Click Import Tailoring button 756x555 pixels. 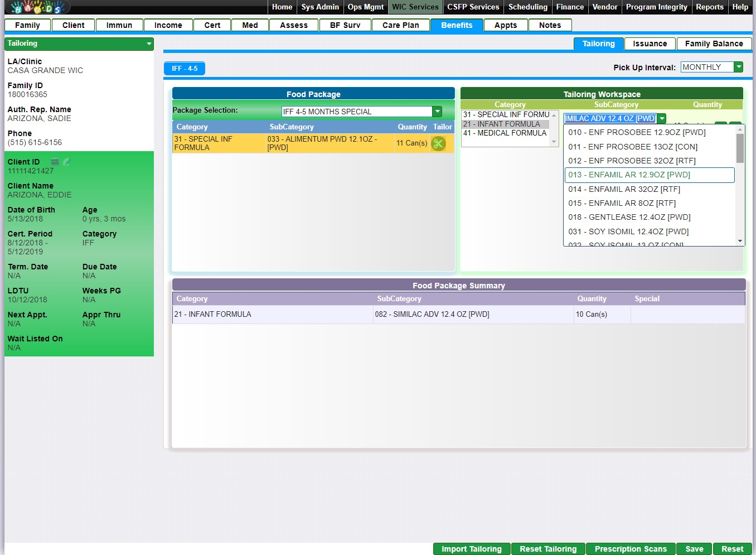[x=471, y=549]
